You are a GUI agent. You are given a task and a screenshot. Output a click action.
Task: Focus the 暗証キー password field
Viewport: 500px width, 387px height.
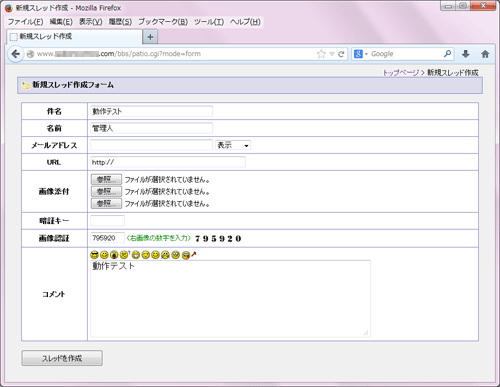click(x=107, y=221)
